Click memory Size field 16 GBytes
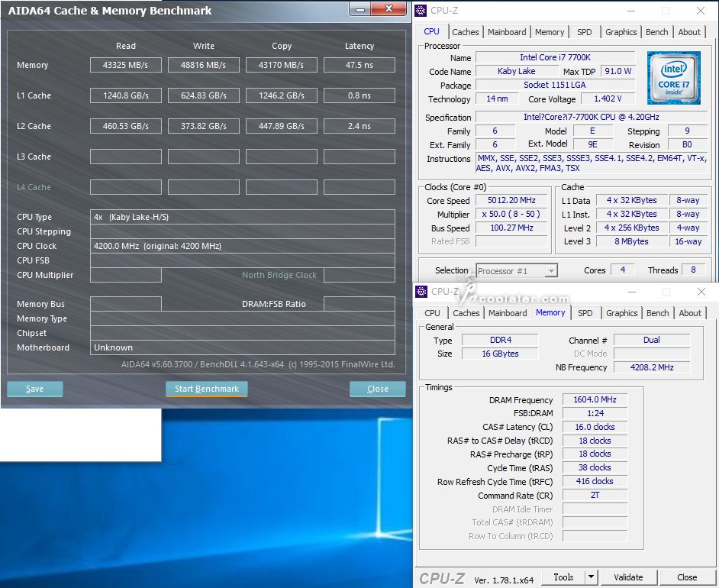Screen dimensions: 719x588 [x=500, y=354]
